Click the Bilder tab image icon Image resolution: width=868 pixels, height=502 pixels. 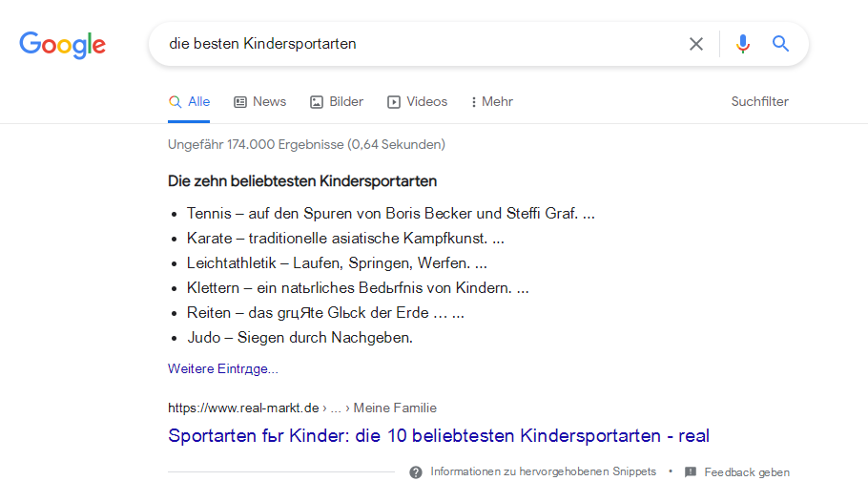316,102
